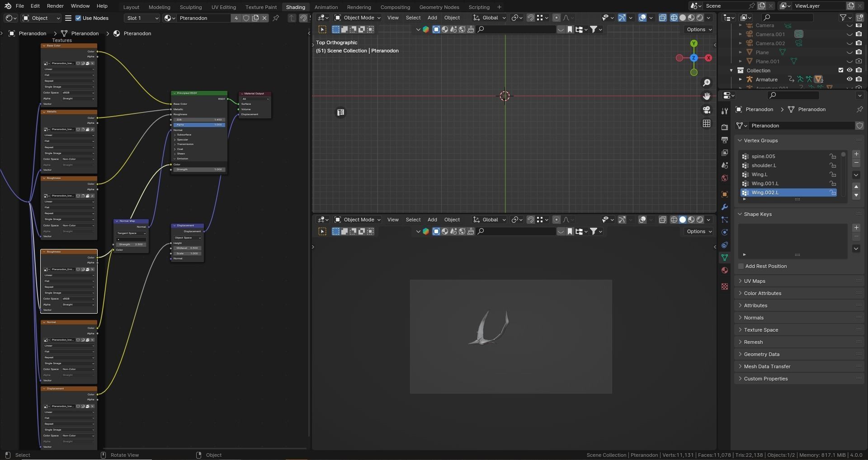Toggle overlays button in top viewport header
This screenshot has height=460, width=868.
(642, 18)
